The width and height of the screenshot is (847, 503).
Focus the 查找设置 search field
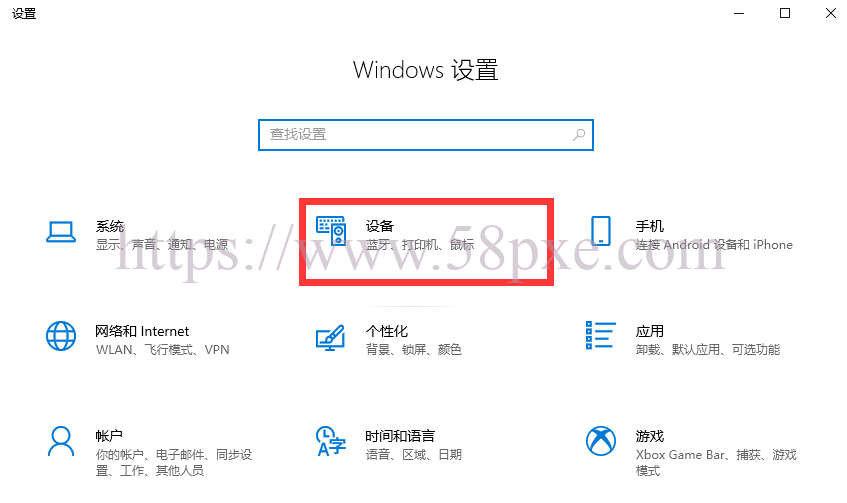426,135
